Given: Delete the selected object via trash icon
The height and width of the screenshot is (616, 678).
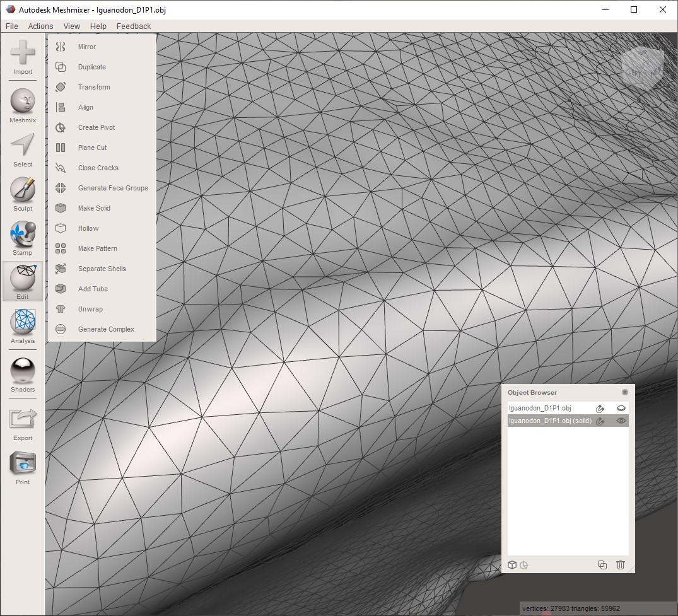Looking at the screenshot, I should pos(621,565).
